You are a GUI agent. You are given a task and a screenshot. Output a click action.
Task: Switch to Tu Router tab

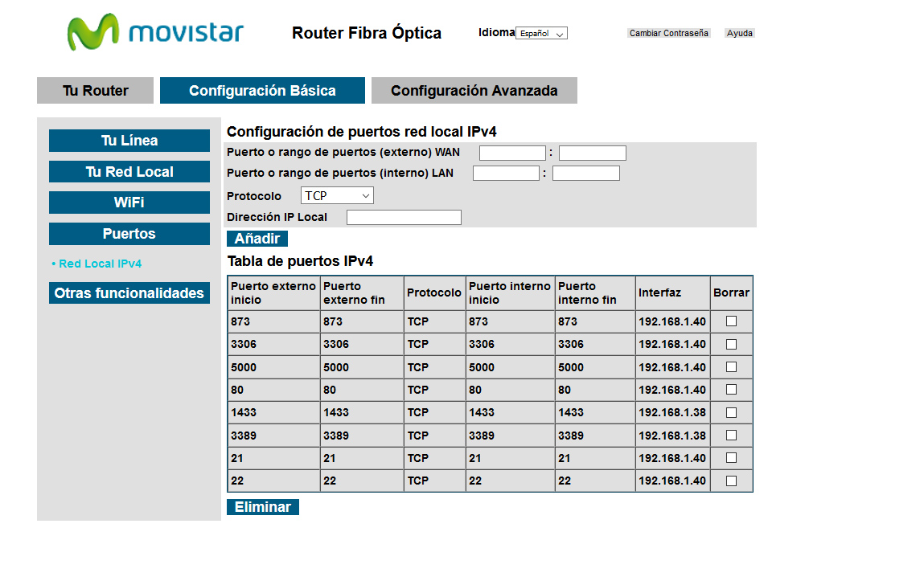coord(95,91)
